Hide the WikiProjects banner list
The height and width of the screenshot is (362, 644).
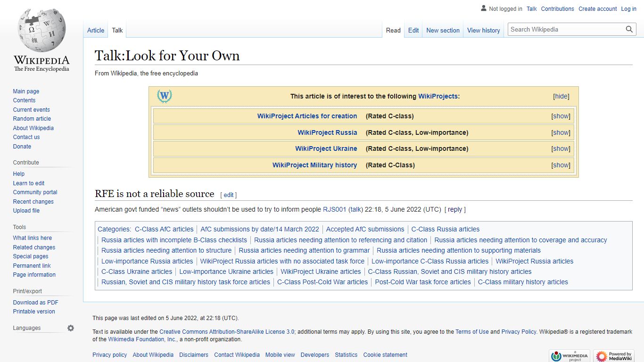pos(561,96)
